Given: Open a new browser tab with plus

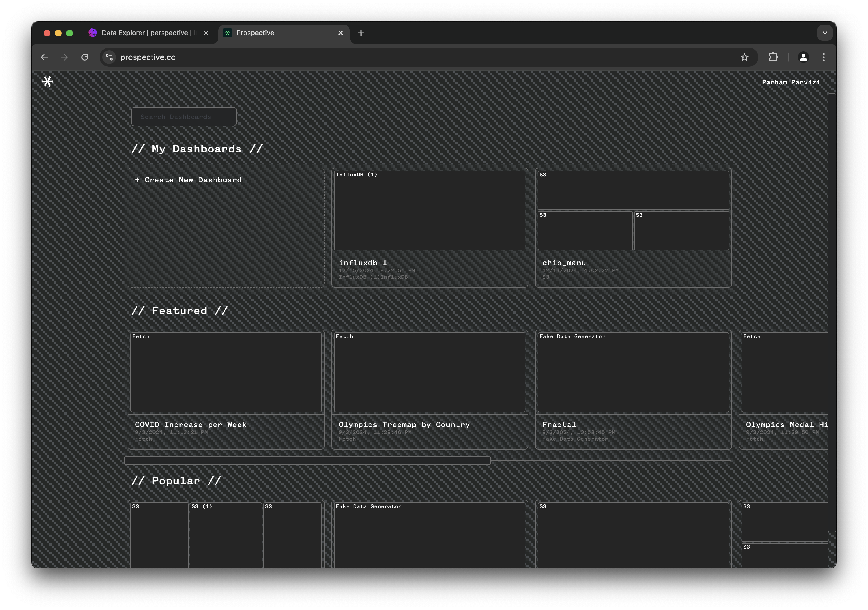Looking at the screenshot, I should click(361, 33).
